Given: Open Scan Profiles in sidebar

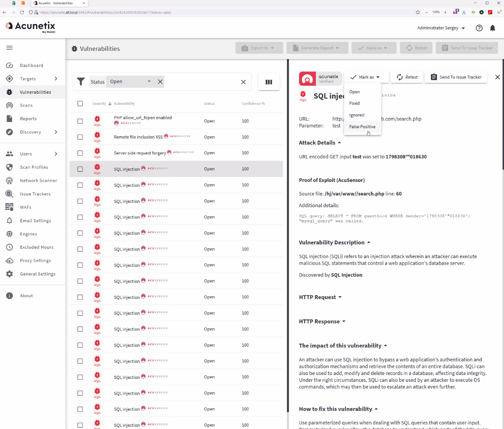Looking at the screenshot, I should coord(34,167).
